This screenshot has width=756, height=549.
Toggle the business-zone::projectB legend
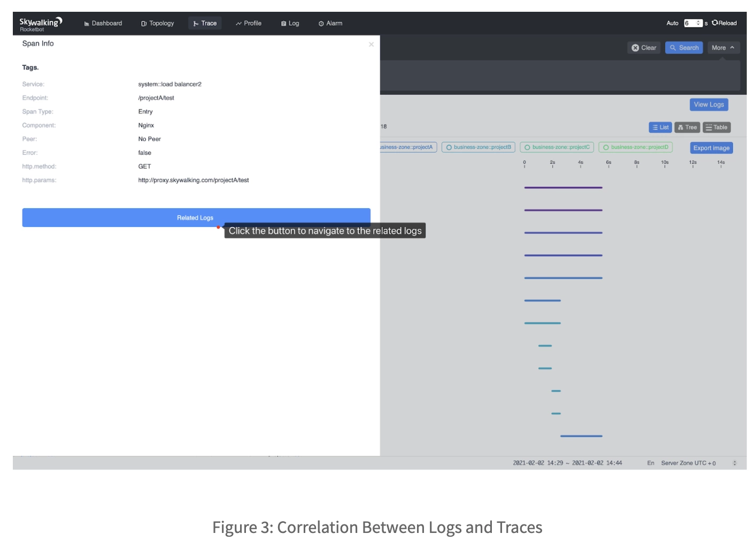479,147
